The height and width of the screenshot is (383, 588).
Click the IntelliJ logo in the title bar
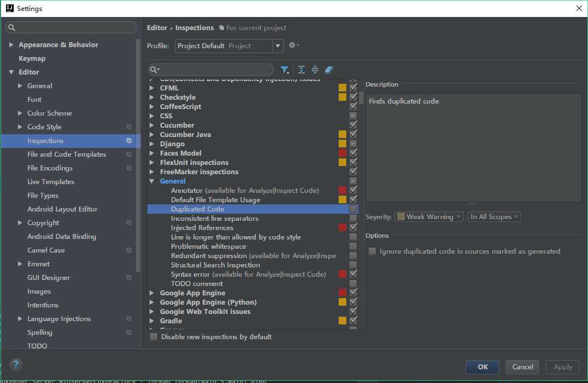pos(10,8)
